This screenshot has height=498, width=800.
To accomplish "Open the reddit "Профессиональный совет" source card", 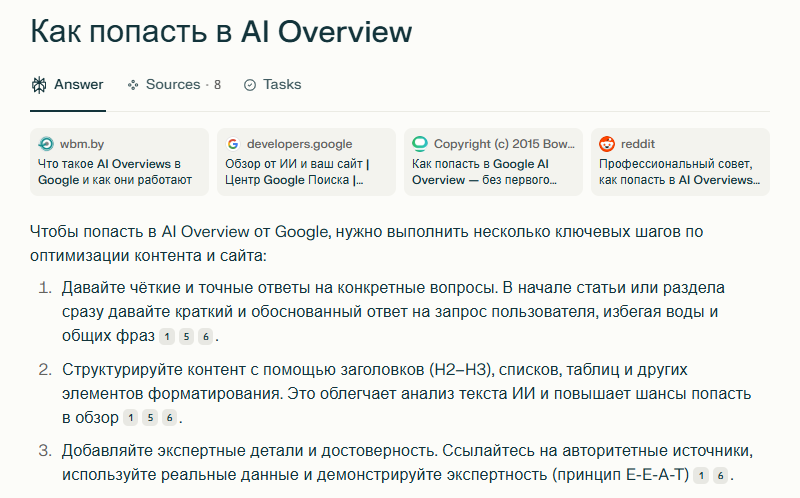I will pos(680,162).
